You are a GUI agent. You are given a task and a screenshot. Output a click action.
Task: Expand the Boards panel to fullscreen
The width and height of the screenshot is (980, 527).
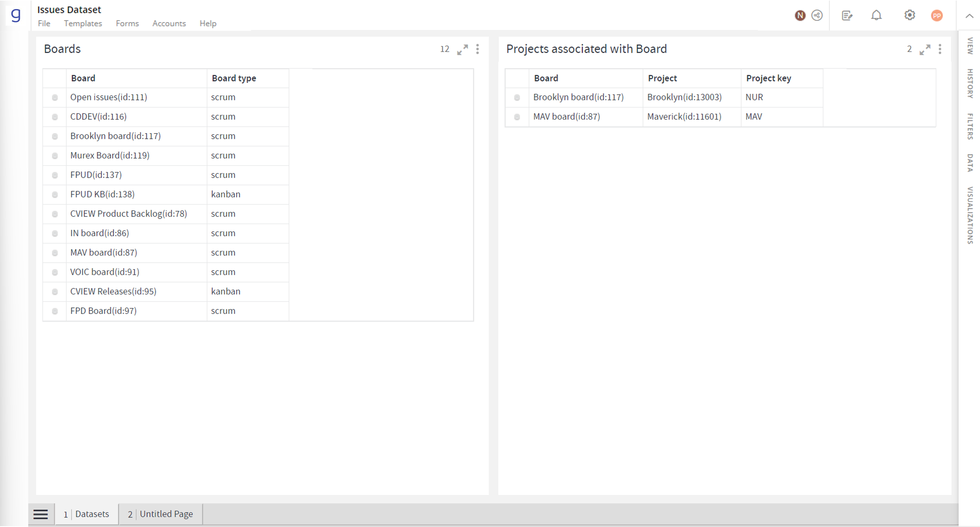[463, 49]
